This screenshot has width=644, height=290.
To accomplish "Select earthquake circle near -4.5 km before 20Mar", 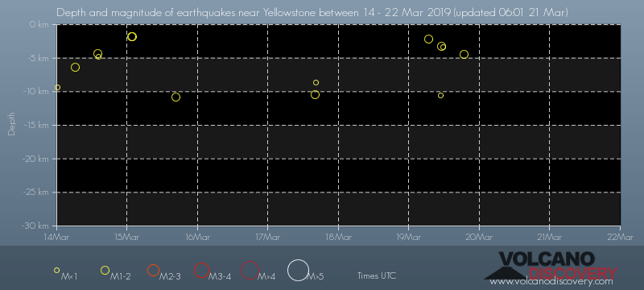I will [464, 55].
